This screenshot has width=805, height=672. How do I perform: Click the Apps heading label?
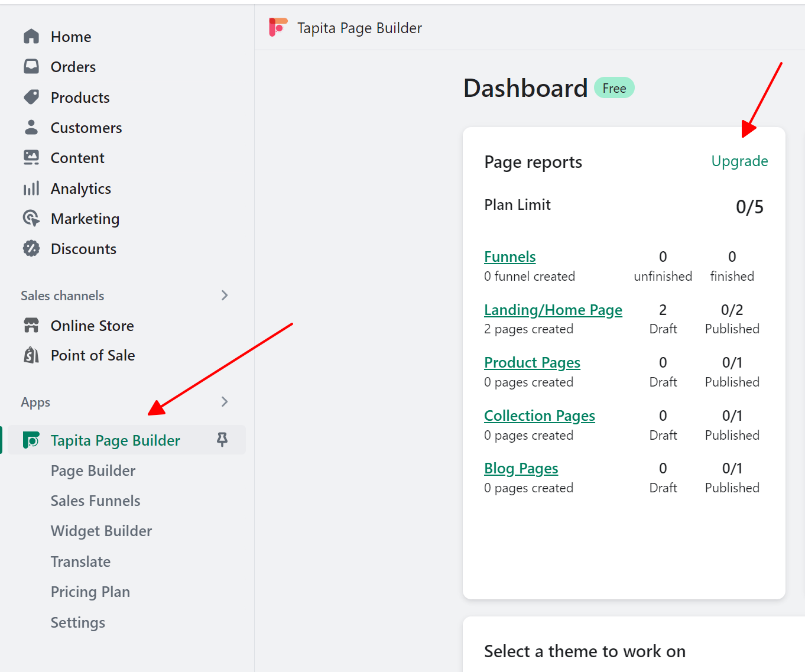pyautogui.click(x=35, y=402)
